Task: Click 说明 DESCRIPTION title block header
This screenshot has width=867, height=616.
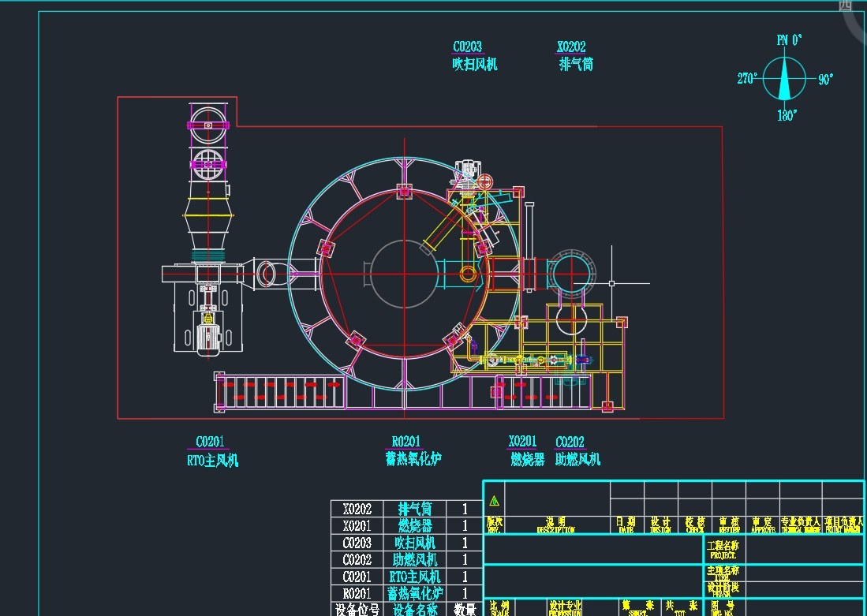Action: [x=555, y=525]
